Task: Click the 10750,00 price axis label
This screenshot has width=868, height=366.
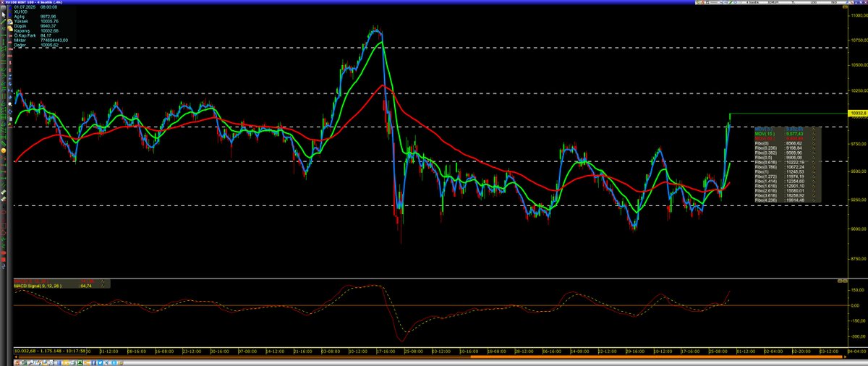Action: [859, 39]
